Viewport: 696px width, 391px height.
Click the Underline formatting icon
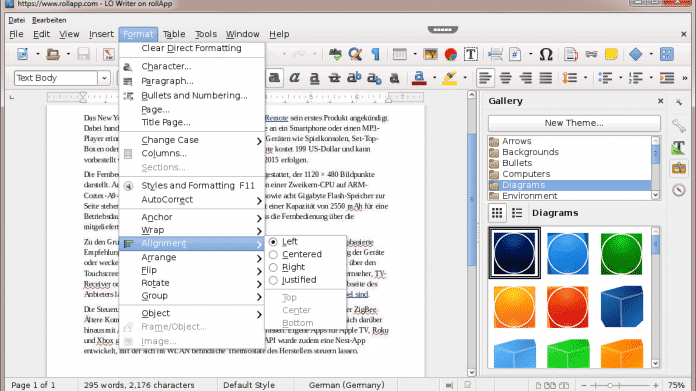click(314, 78)
